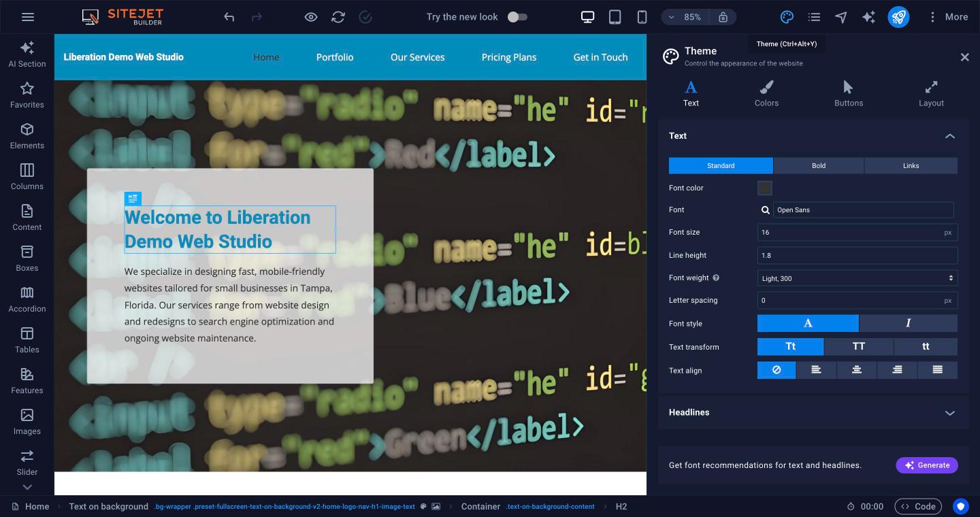Select the Links text segment
This screenshot has height=517, width=980.
[x=911, y=166]
